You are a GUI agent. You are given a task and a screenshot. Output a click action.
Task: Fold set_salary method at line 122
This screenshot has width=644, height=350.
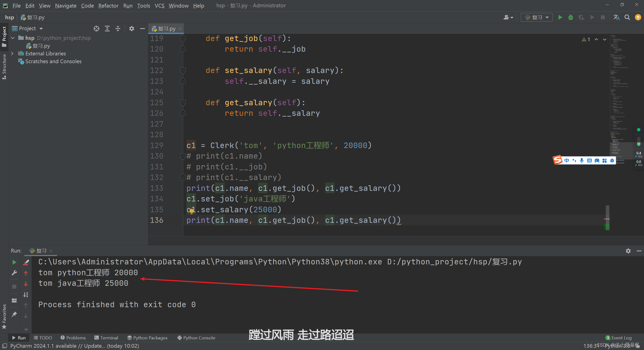tap(183, 71)
